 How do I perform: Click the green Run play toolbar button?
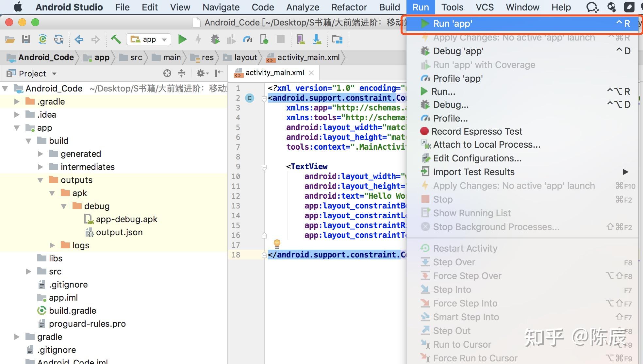click(x=182, y=40)
